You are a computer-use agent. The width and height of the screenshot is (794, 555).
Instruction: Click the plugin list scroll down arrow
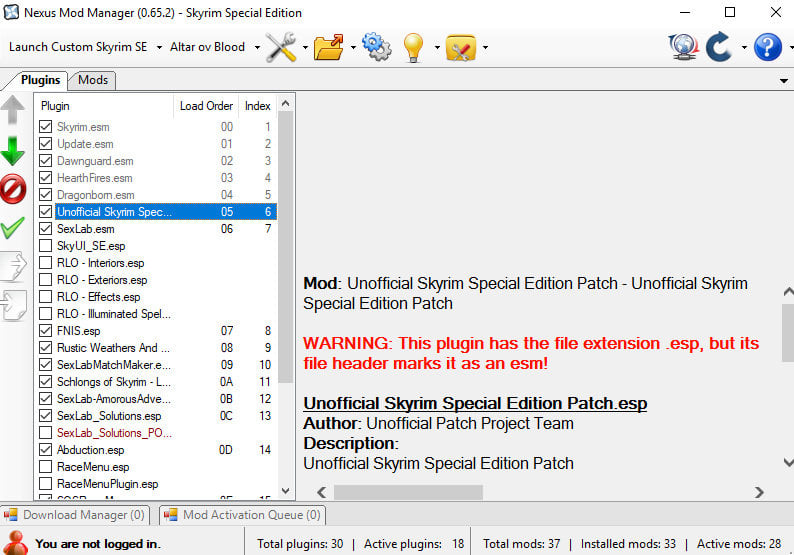[286, 491]
